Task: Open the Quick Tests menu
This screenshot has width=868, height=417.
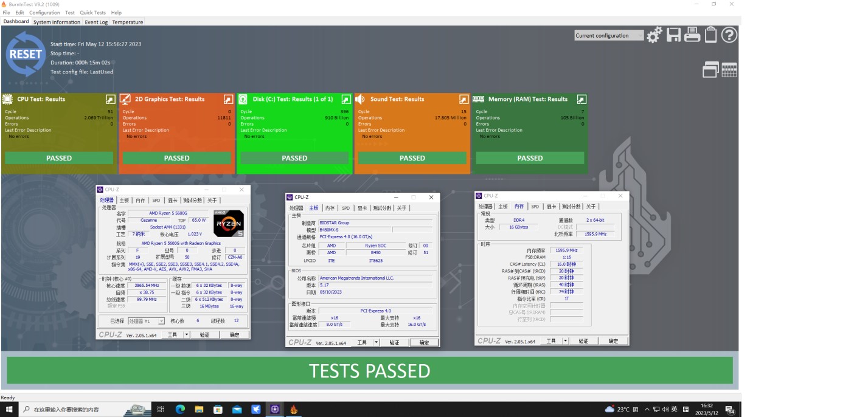Action: 92,13
